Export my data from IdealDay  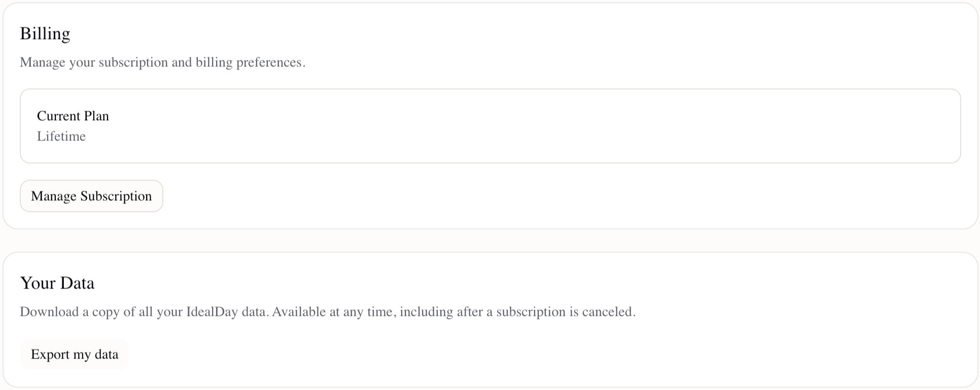[x=75, y=354]
